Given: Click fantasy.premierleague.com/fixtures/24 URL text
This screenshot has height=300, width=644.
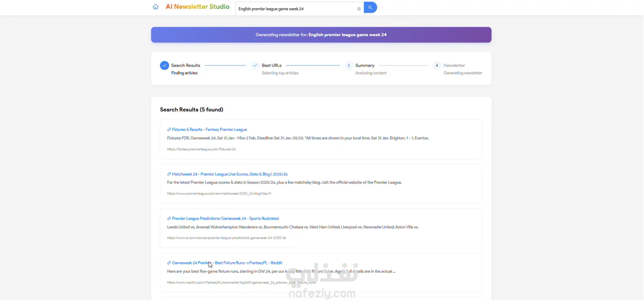Looking at the screenshot, I should click(201, 149).
